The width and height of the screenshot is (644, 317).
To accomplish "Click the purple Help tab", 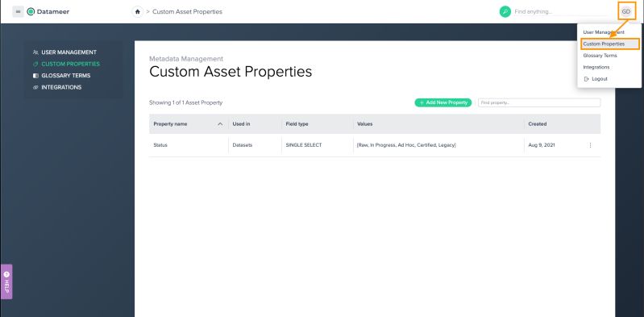I will point(6,282).
